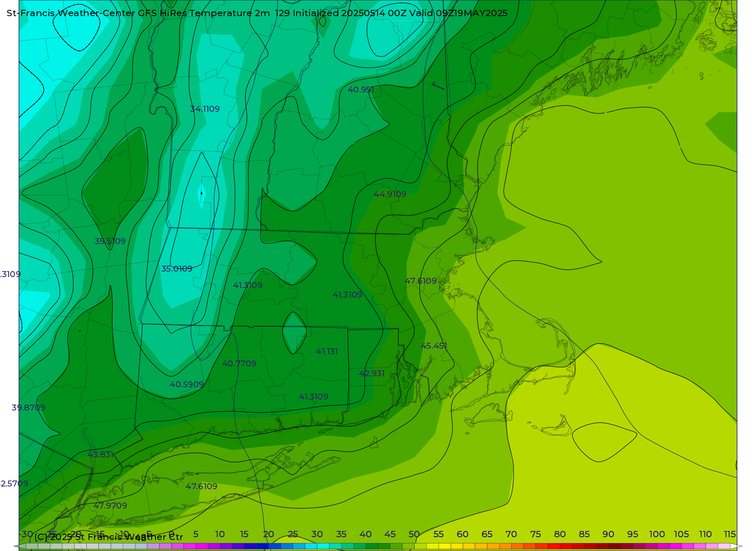Click the colorbar label 30
Screen dimensions: 756x551
317,534
